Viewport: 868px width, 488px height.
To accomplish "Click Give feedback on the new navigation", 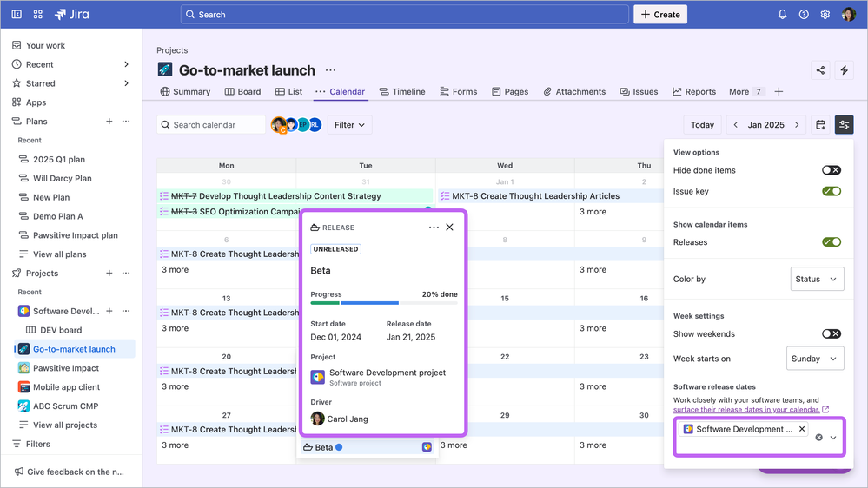I will pos(70,472).
